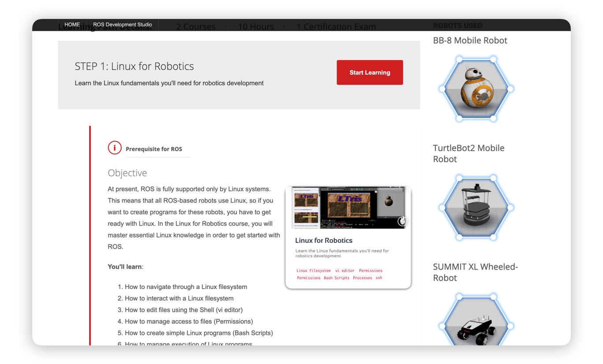Image resolution: width=603 pixels, height=364 pixels.
Task: Go to HOME in top navigation
Action: coord(72,25)
